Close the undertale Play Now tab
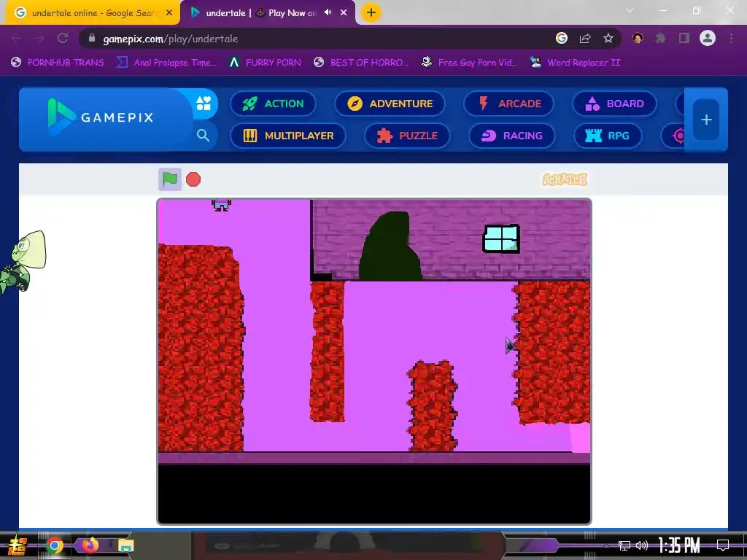 (x=344, y=13)
